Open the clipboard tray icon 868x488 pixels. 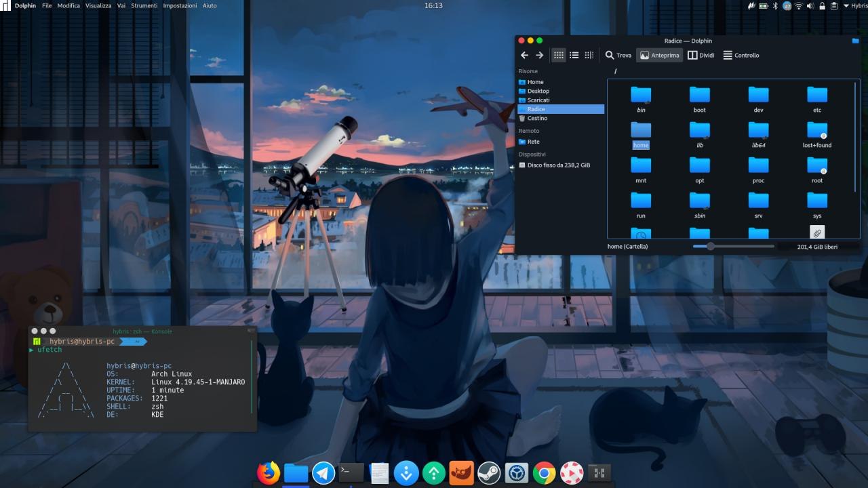pyautogui.click(x=833, y=5)
